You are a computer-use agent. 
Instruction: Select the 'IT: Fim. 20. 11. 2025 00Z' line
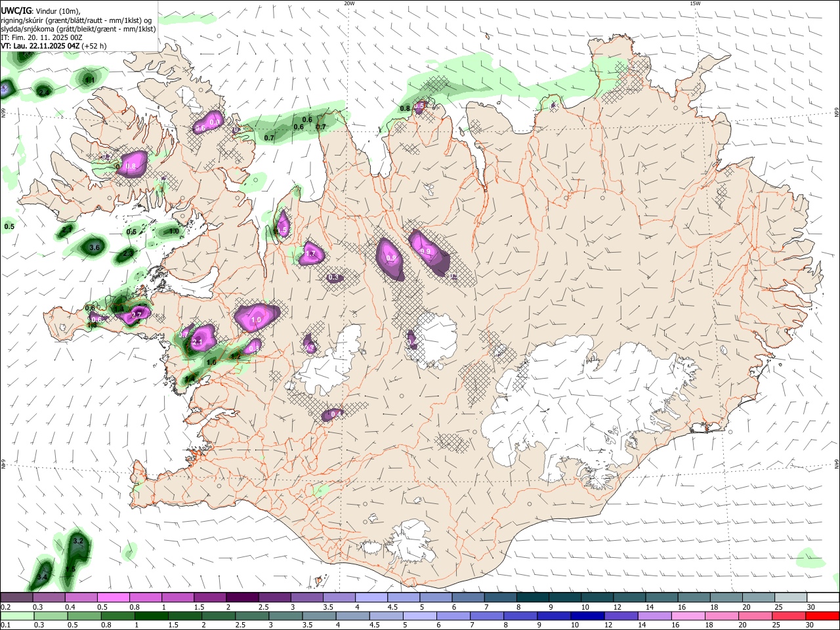[41, 37]
